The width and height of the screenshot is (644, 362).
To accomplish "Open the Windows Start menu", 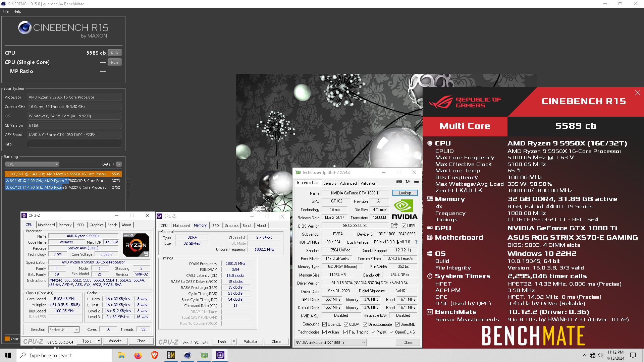I will coord(8,355).
